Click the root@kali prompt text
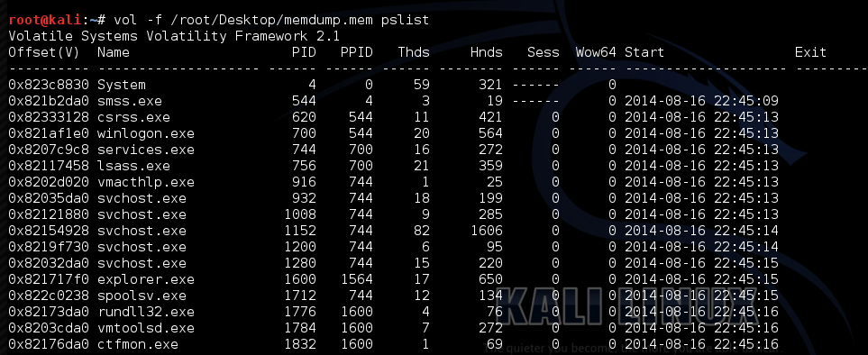This screenshot has height=355, width=868. coord(45,20)
